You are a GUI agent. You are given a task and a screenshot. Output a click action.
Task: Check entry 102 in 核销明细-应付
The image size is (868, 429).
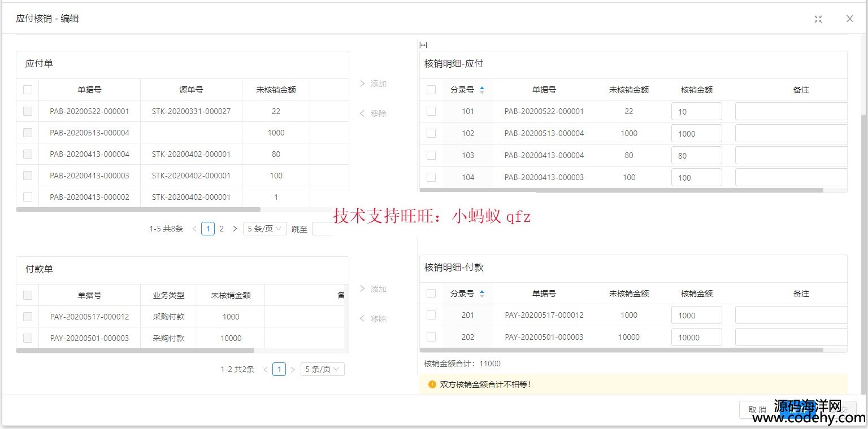[x=431, y=133]
